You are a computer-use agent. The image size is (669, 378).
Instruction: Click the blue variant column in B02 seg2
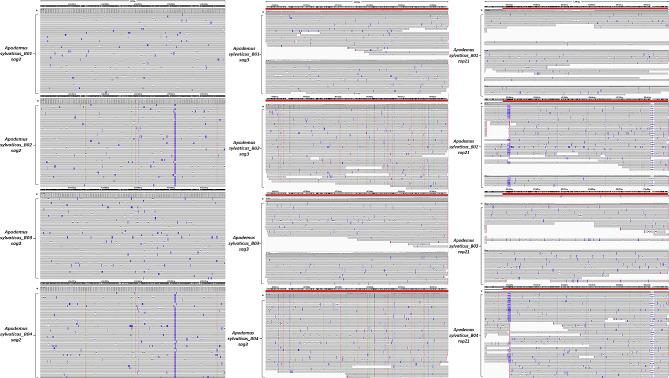[175, 145]
